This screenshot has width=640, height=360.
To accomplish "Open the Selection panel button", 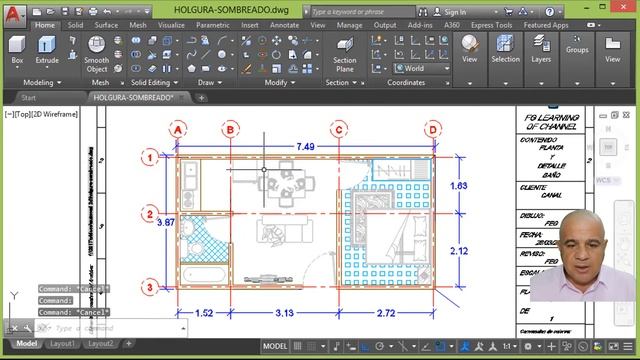I will tap(505, 49).
